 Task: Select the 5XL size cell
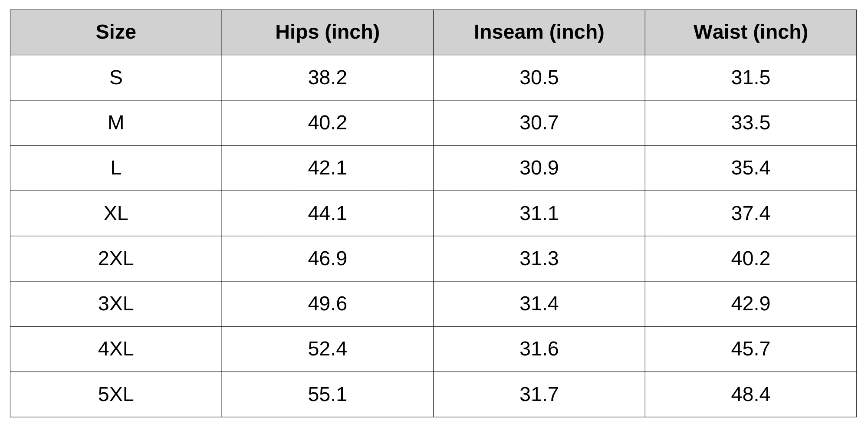pos(116,395)
